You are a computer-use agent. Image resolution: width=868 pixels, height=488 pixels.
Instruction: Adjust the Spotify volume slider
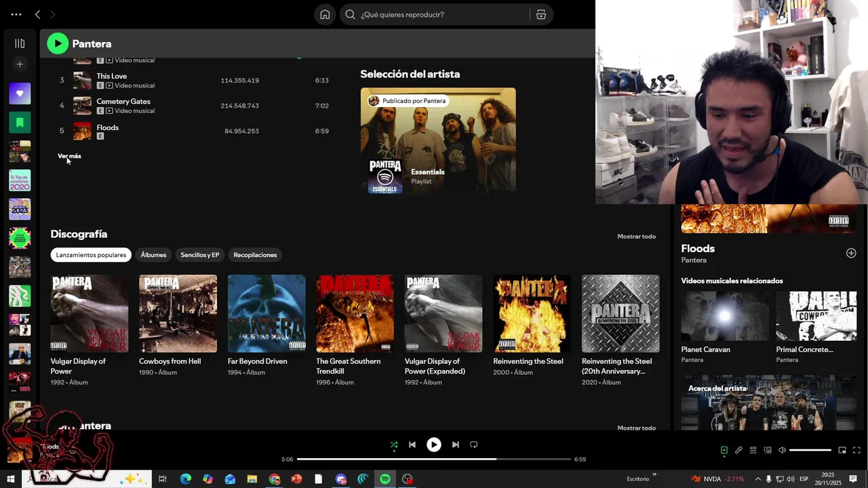pyautogui.click(x=810, y=450)
